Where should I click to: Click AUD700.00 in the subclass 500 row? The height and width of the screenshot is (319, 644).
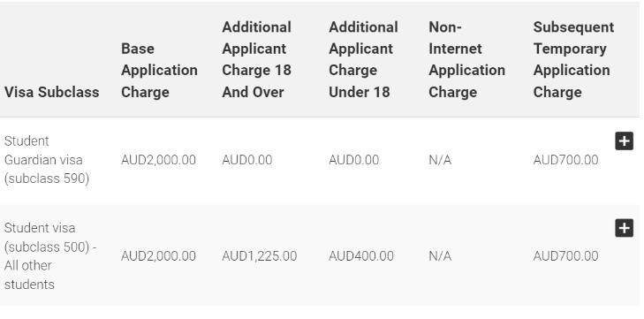[566, 256]
